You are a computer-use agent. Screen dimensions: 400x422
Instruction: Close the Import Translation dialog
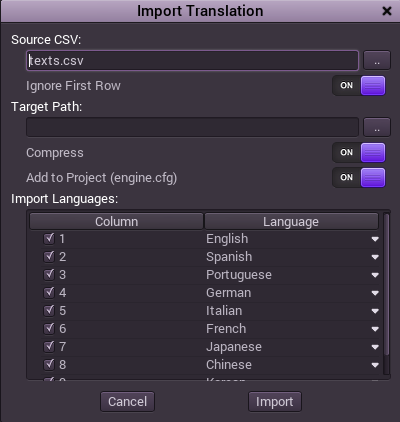tap(387, 11)
